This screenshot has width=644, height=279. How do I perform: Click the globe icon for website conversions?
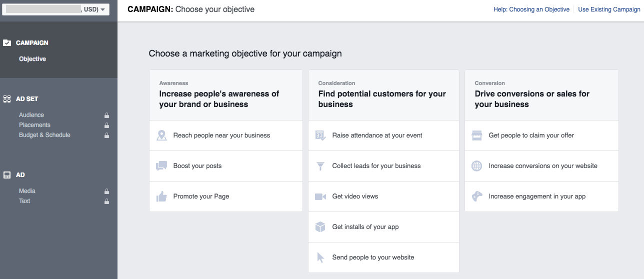(x=477, y=166)
